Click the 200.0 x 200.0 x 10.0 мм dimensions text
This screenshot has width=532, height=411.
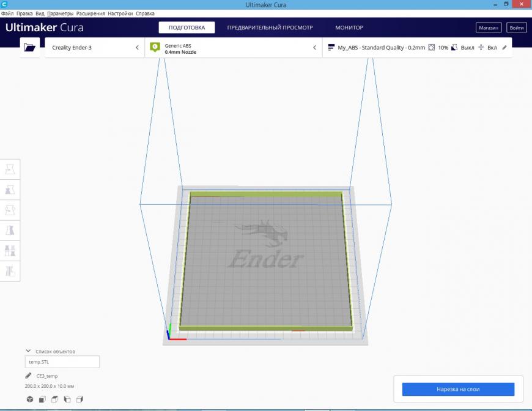tap(50, 386)
